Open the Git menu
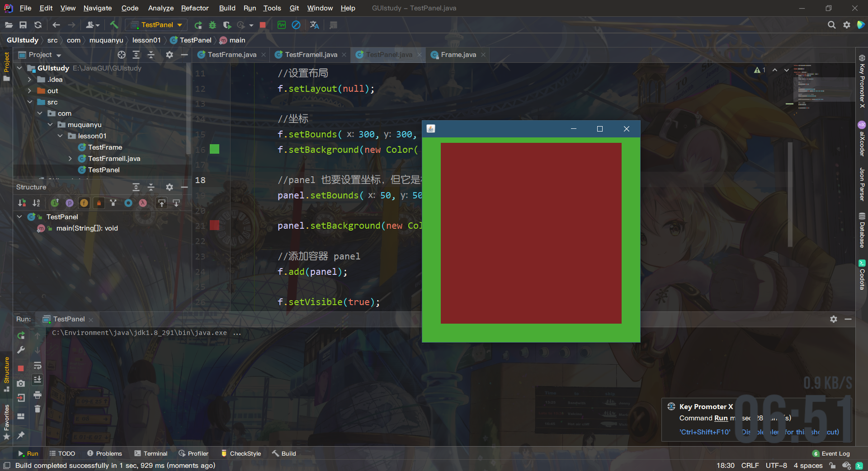The height and width of the screenshot is (471, 868). point(294,8)
